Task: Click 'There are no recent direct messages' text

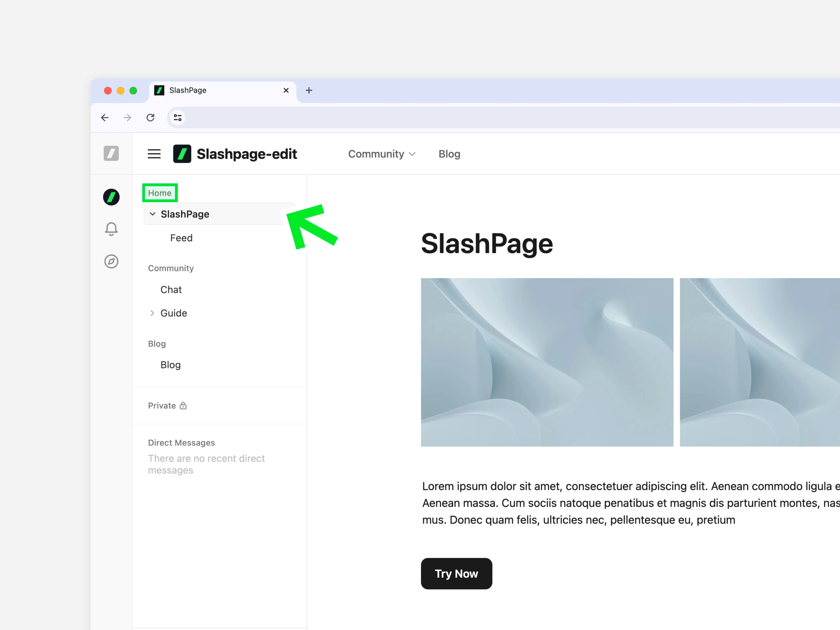Action: [x=206, y=464]
